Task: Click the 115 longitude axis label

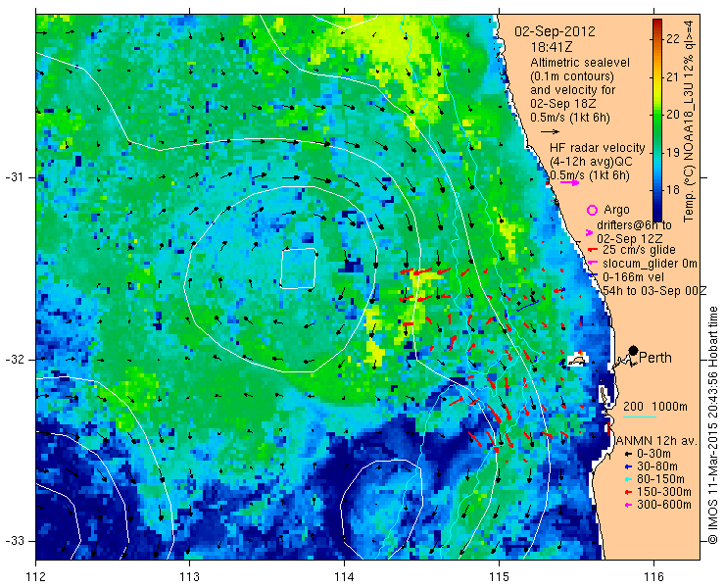Action: [499, 577]
